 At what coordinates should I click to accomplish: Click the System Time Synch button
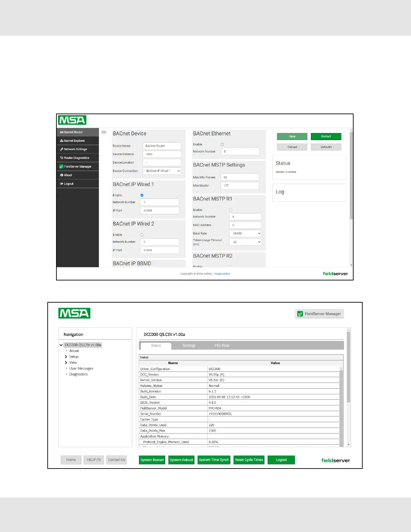[214, 460]
